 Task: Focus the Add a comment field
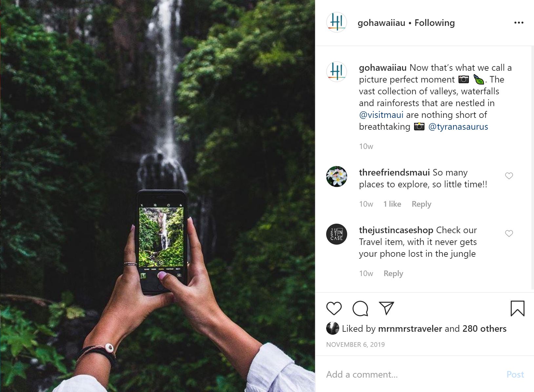tap(413, 374)
